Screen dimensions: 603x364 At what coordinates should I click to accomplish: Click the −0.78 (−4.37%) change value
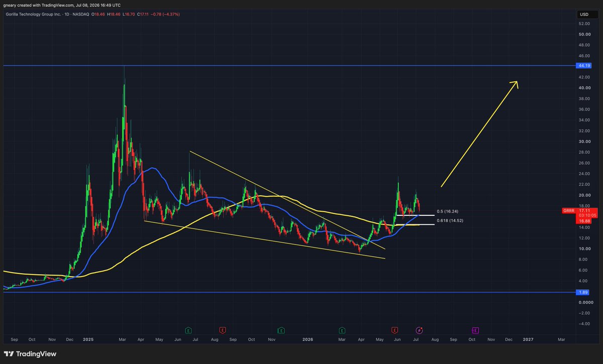[166, 14]
